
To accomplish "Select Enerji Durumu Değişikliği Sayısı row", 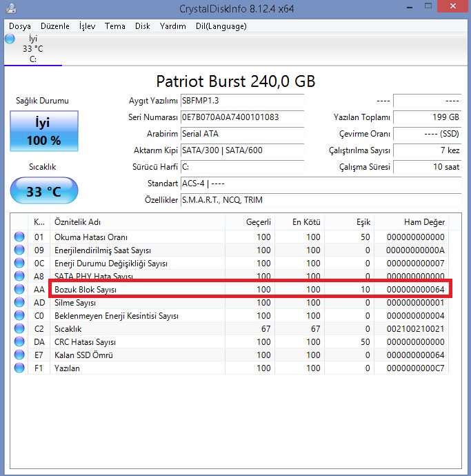I will point(230,263).
